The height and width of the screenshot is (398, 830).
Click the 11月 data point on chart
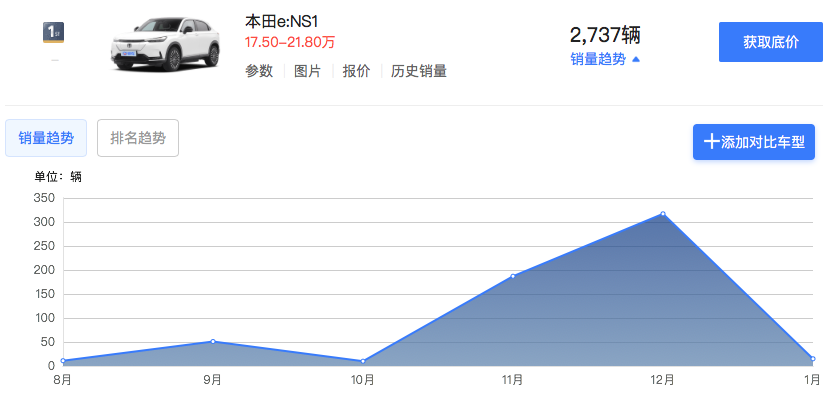click(x=513, y=276)
